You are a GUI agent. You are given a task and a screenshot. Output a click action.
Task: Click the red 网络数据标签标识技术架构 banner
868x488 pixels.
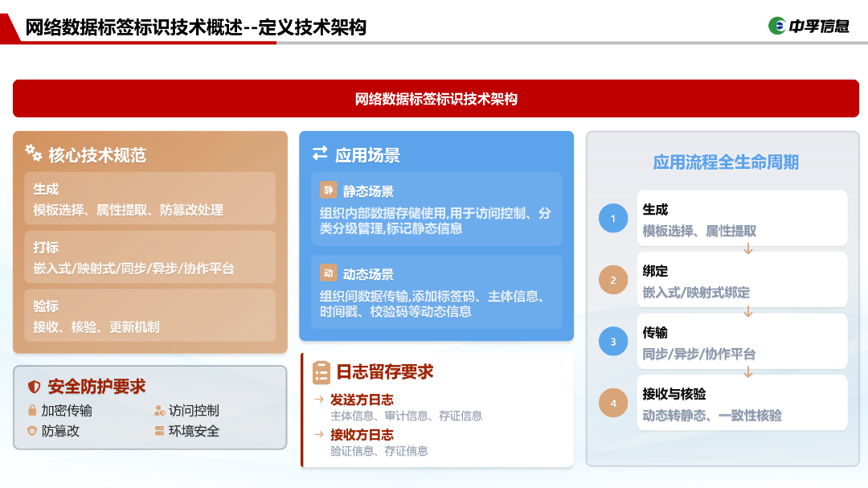[436, 99]
